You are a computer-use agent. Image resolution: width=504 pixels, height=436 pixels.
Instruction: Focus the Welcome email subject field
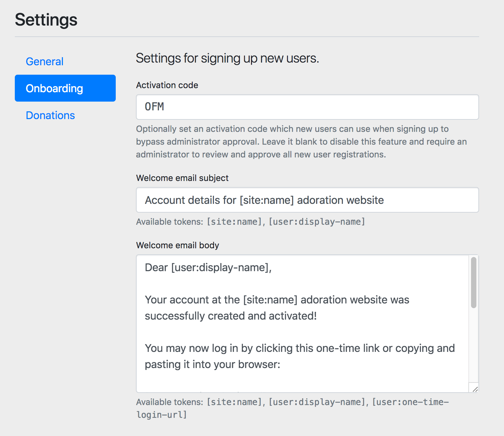click(x=307, y=200)
